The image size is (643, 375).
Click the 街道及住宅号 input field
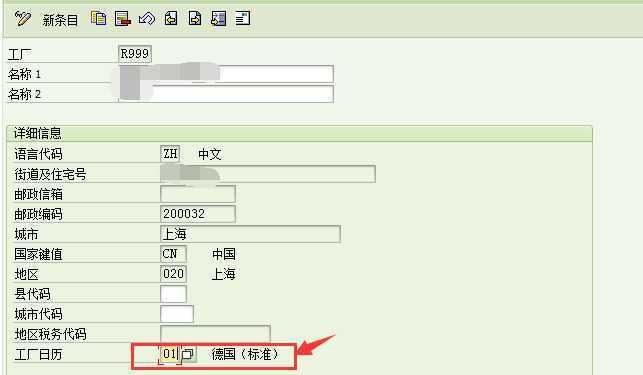[x=268, y=174]
